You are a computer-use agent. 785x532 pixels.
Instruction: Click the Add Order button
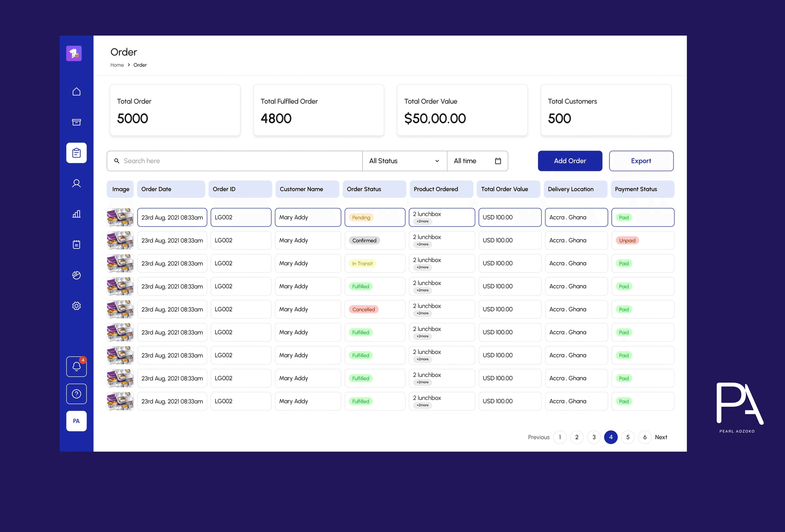click(570, 161)
